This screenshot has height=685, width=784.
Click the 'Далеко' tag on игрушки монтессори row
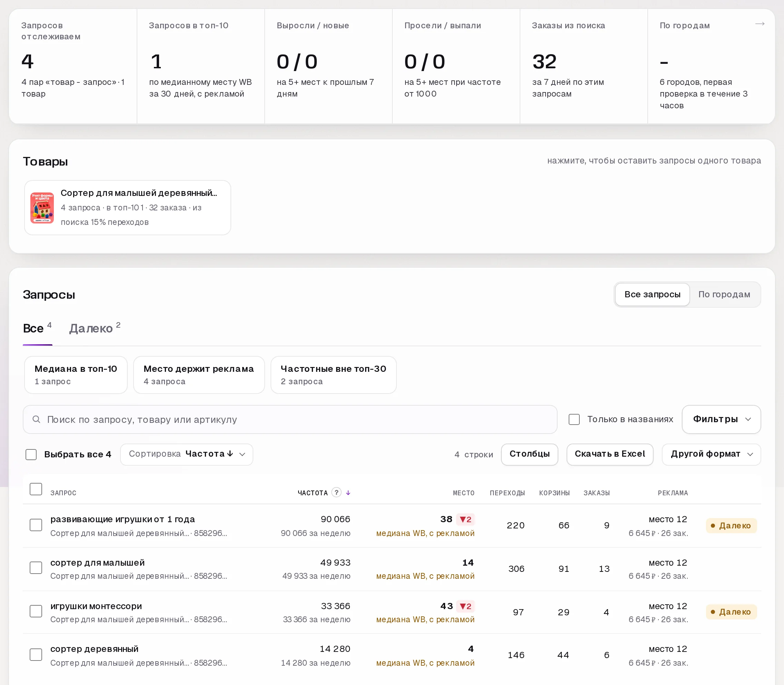coord(731,612)
